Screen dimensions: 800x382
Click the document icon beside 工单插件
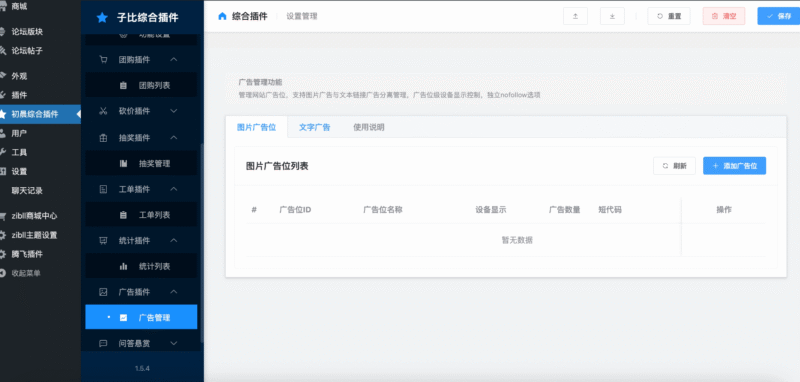tap(103, 189)
